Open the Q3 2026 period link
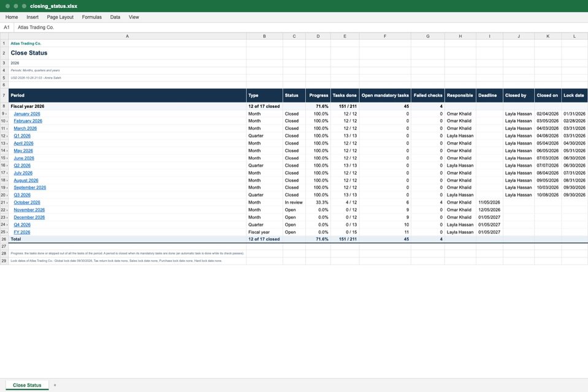588x392 pixels. (22, 195)
